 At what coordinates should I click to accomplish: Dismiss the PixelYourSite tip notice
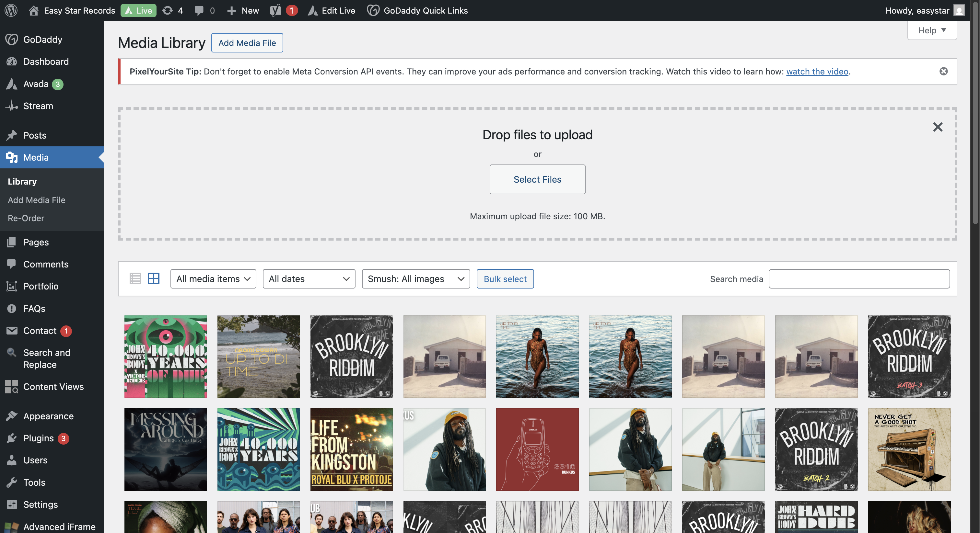click(943, 72)
